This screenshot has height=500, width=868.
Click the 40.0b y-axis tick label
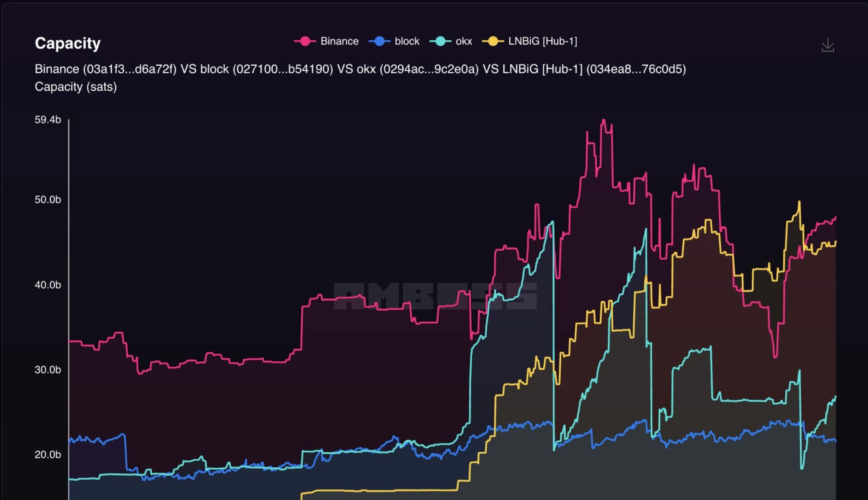[48, 285]
